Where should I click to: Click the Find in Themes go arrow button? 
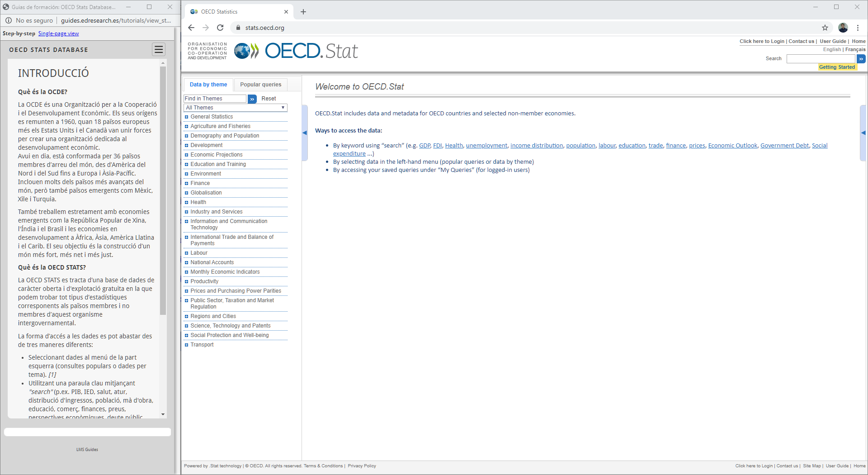tap(252, 99)
